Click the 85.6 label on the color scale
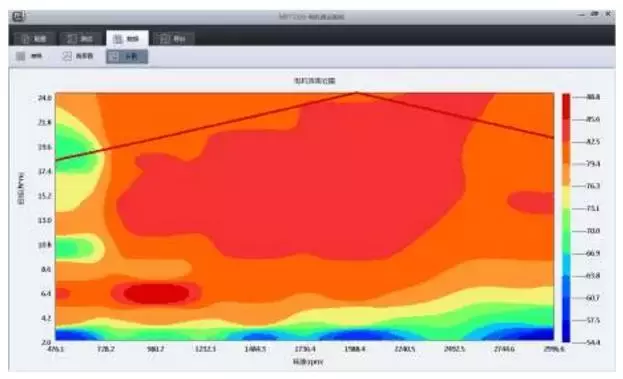This screenshot has height=379, width=623. click(593, 119)
